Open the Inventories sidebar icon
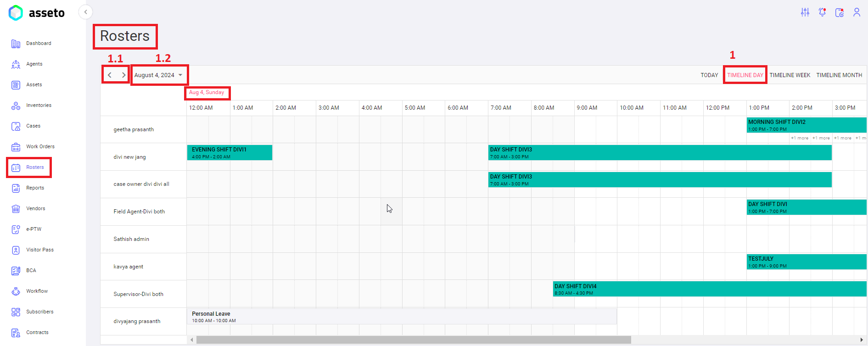 [16, 106]
